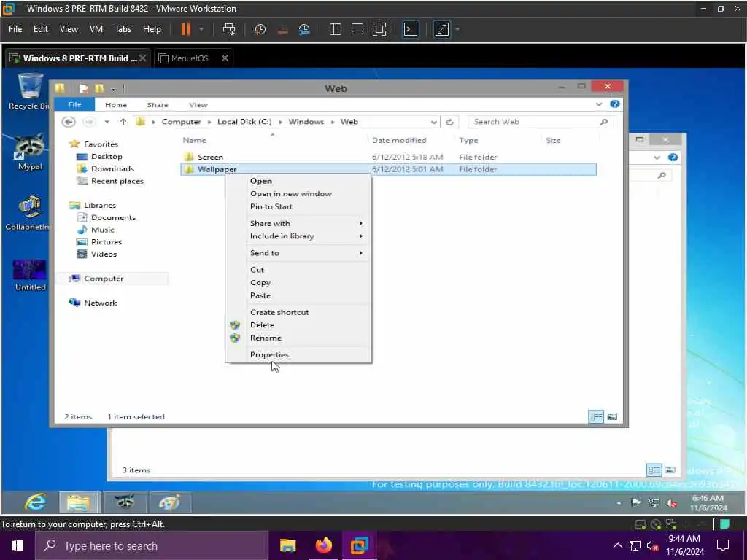Open Documents library in the navigation pane
Image resolution: width=747 pixels, height=560 pixels.
tap(113, 217)
